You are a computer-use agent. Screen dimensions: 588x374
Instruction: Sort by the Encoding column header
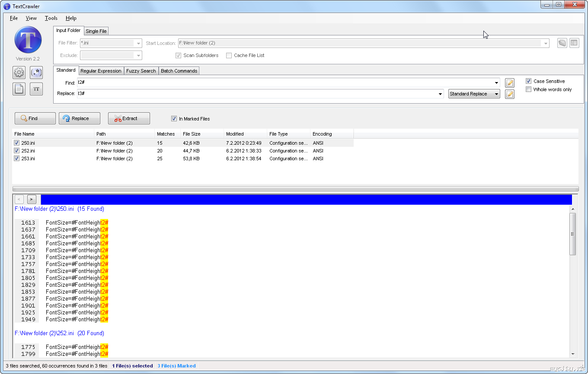(332, 134)
